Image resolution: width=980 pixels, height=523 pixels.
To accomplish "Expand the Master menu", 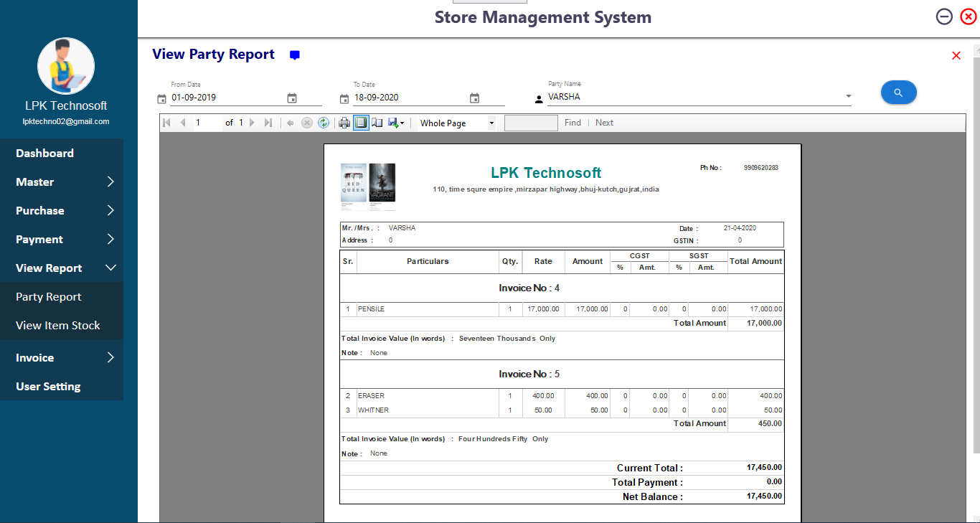I will point(65,182).
